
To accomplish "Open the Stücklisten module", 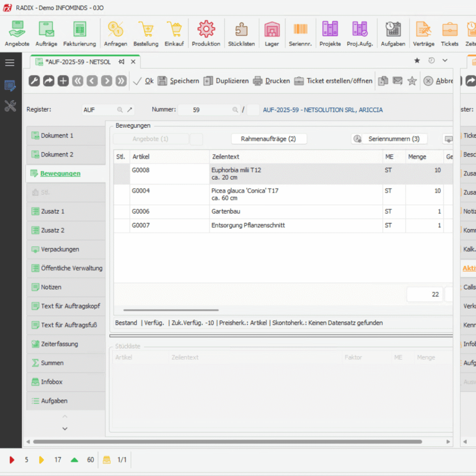I will pyautogui.click(x=241, y=33).
